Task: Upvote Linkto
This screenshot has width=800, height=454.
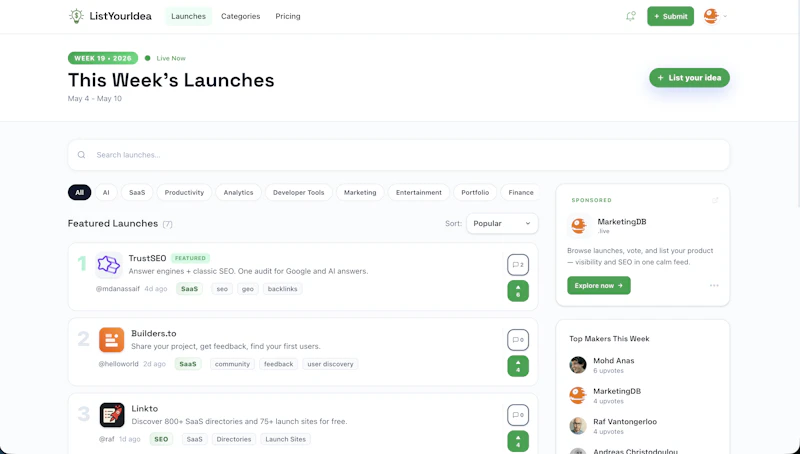Action: (x=518, y=441)
